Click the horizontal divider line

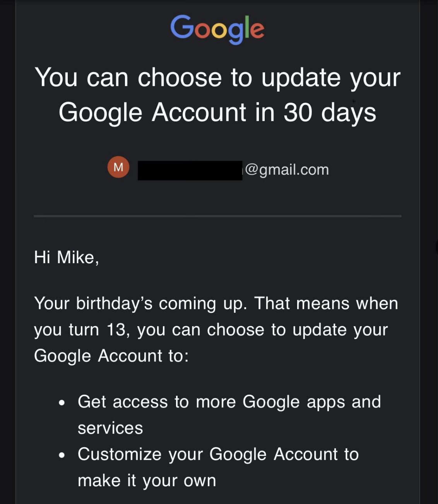pyautogui.click(x=217, y=216)
